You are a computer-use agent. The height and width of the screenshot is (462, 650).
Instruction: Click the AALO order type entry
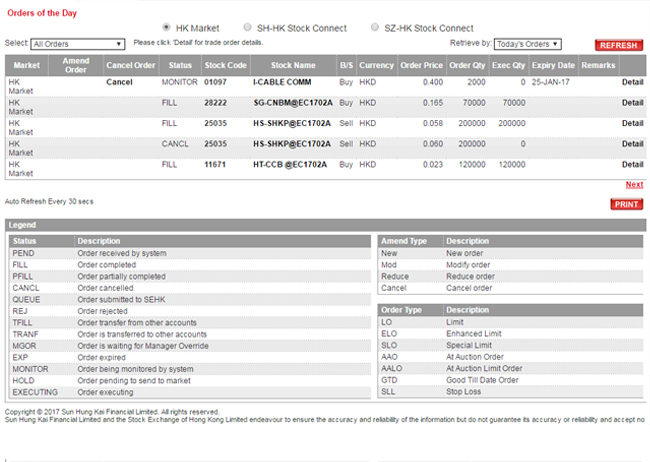tap(392, 368)
